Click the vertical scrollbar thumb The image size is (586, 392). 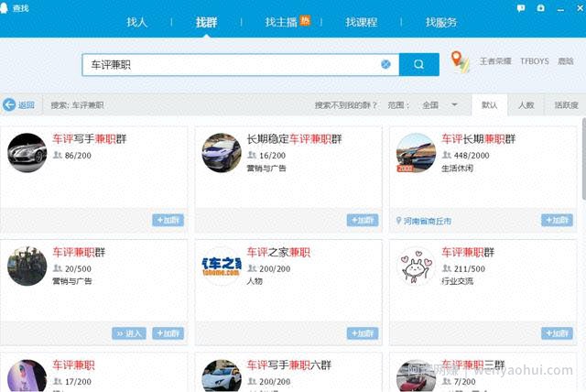pyautogui.click(x=584, y=158)
